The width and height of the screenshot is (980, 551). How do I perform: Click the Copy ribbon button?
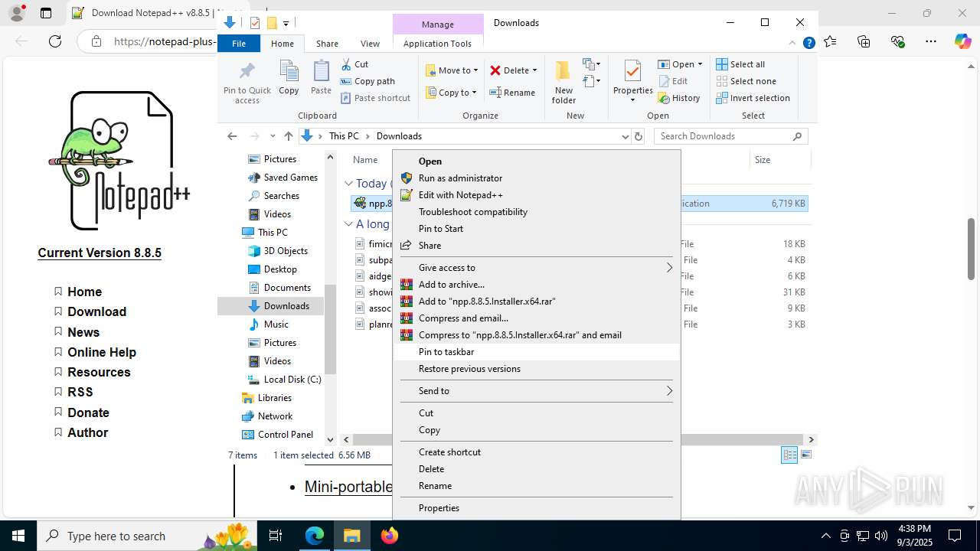[x=289, y=78]
